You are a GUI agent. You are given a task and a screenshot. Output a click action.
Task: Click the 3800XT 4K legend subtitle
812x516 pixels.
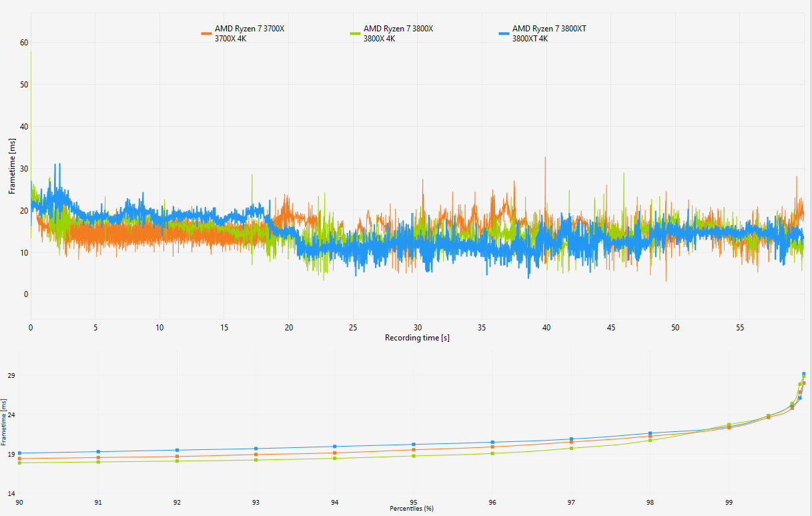click(530, 39)
